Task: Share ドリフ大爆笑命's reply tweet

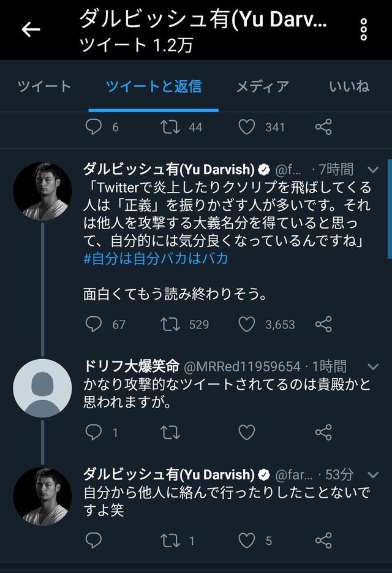Action: point(323,432)
